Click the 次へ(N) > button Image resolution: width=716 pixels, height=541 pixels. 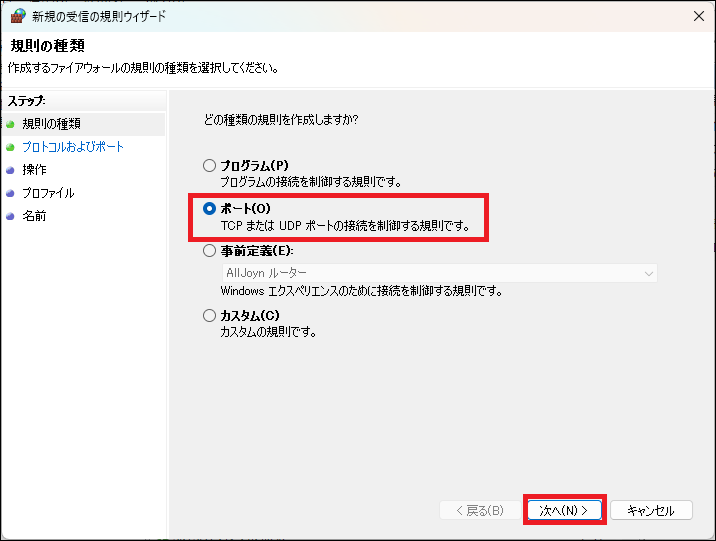(x=564, y=510)
